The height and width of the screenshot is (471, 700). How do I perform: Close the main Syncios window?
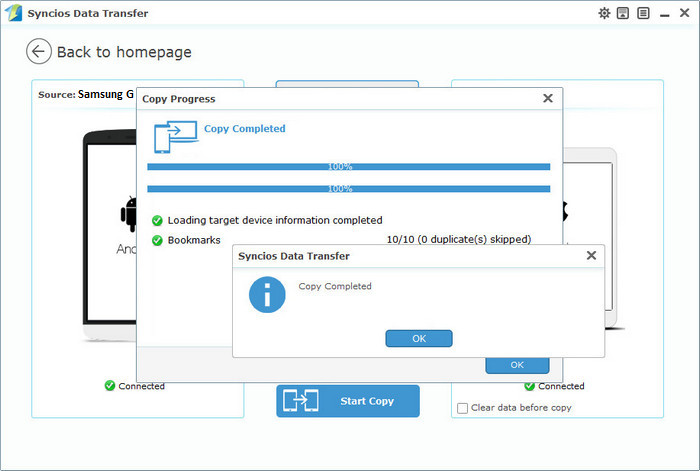point(684,13)
